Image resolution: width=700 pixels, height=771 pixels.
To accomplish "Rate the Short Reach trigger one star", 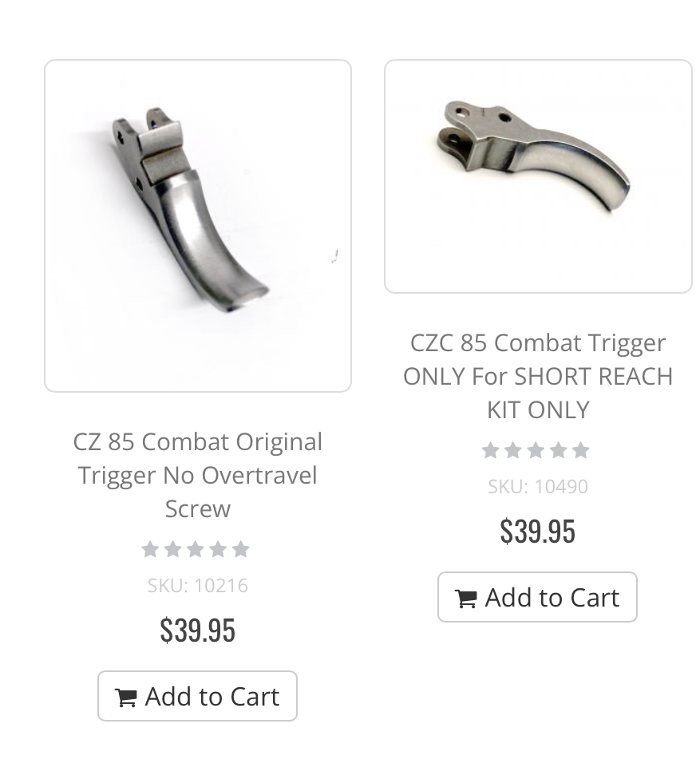I will click(x=490, y=450).
